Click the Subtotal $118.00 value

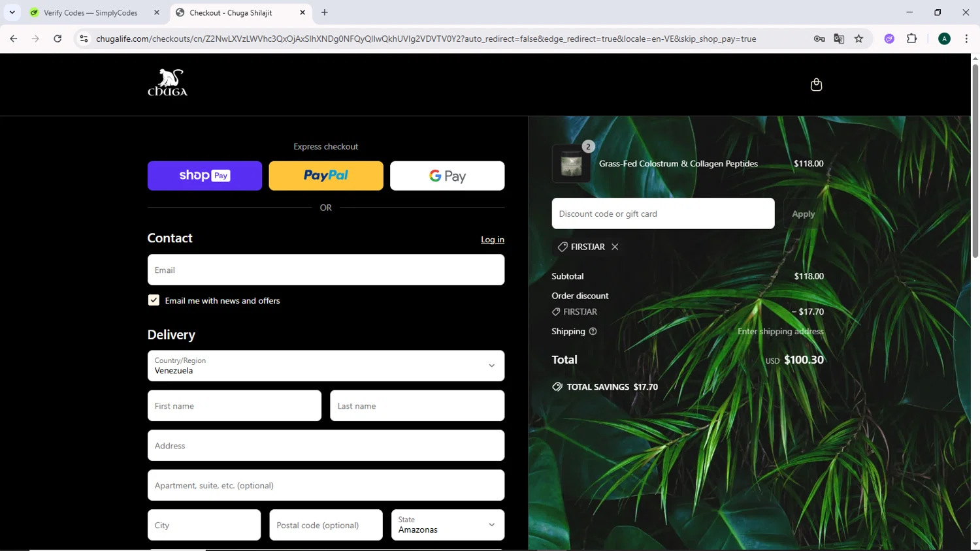pos(809,276)
